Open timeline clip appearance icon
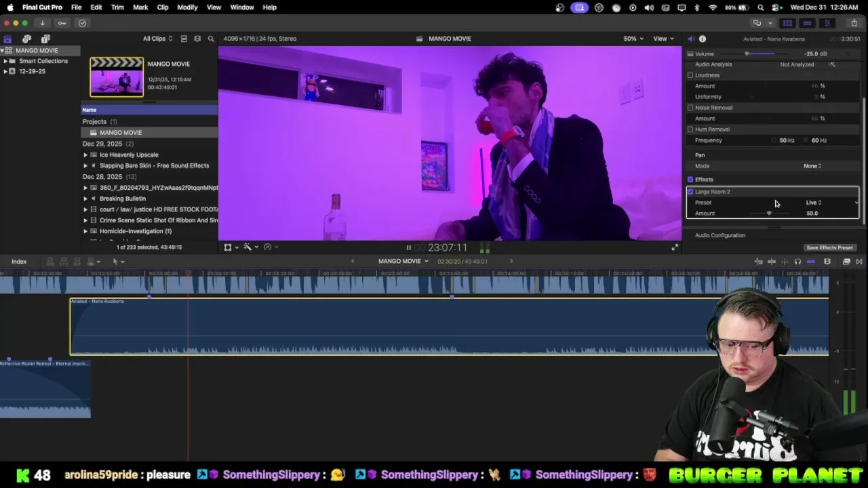 [827, 262]
